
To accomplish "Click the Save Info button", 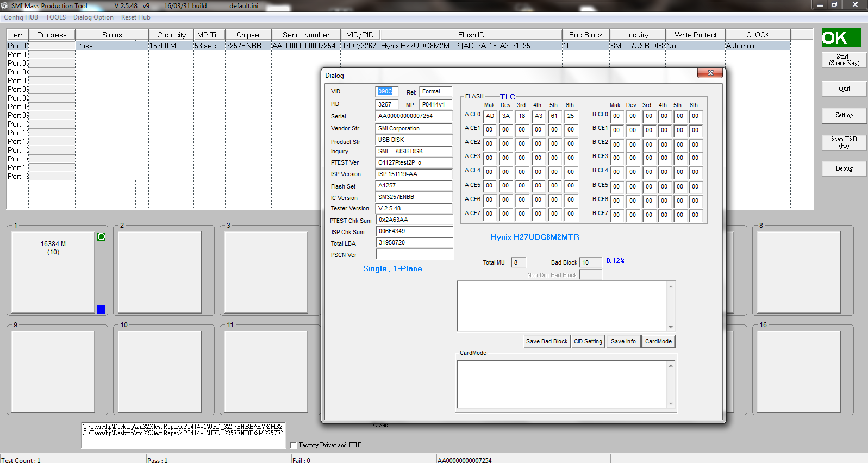I will [x=623, y=341].
